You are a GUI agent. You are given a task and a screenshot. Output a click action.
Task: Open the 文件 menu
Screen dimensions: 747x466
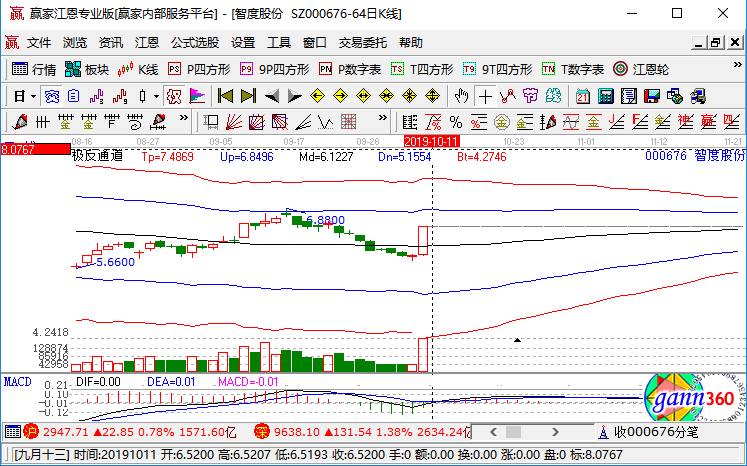pos(39,43)
